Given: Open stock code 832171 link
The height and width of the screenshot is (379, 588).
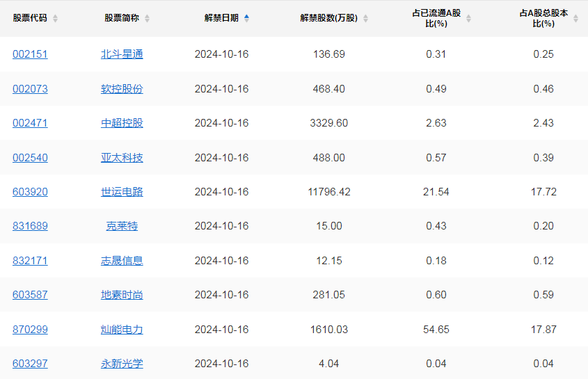Looking at the screenshot, I should pyautogui.click(x=30, y=261).
